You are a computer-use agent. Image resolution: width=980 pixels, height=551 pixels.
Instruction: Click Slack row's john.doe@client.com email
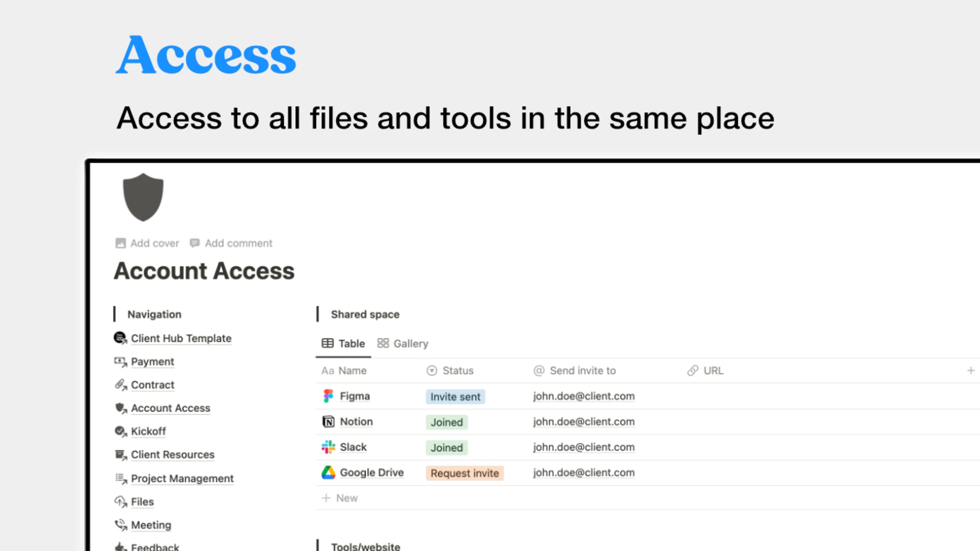pos(584,447)
